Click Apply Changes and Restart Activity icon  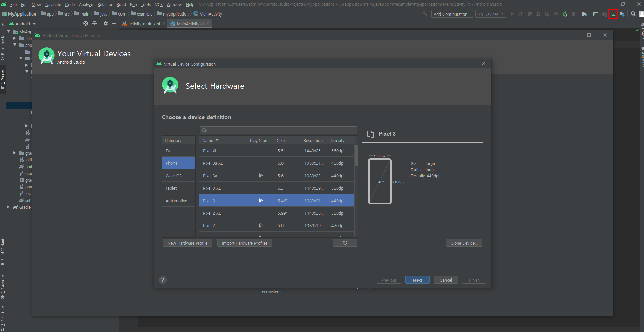[521, 14]
